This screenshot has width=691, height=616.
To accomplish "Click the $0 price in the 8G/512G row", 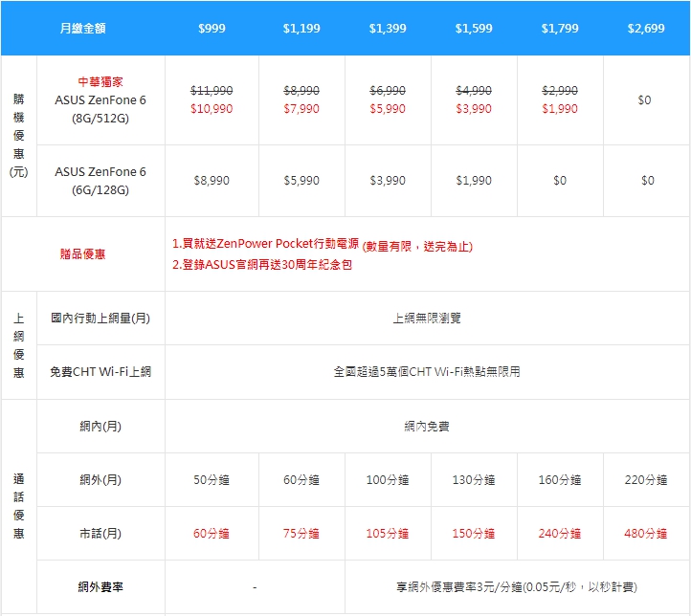I will (644, 100).
